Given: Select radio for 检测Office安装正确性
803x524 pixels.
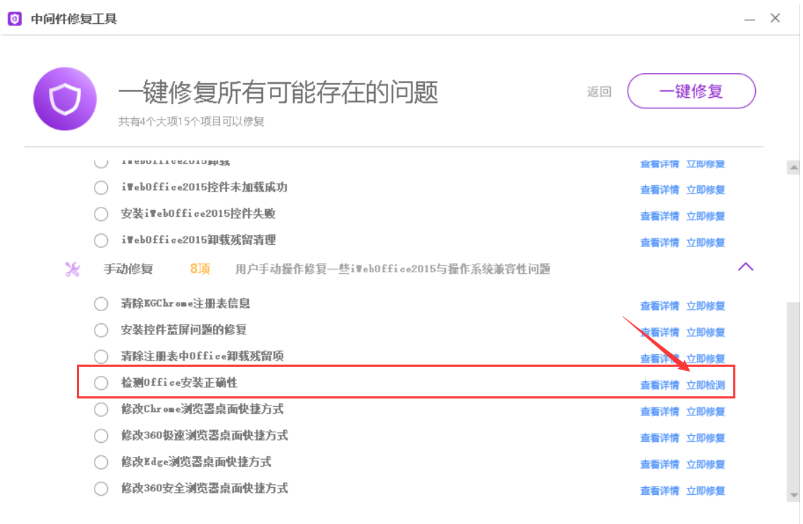Looking at the screenshot, I should (x=101, y=383).
